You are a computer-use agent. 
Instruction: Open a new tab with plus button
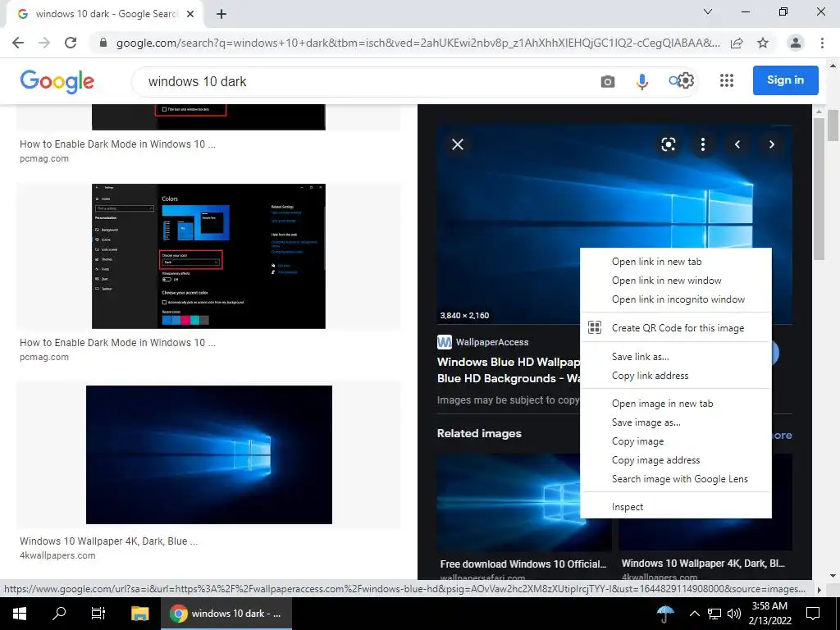pos(221,14)
